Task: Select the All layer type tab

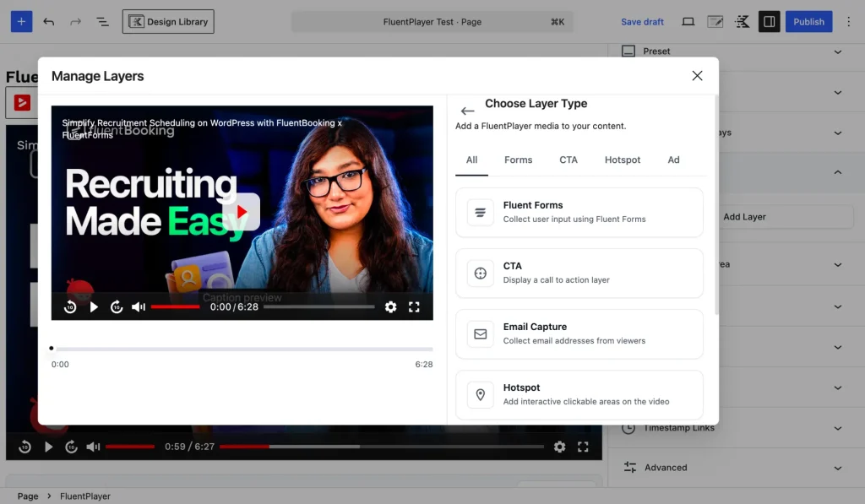Action: [x=471, y=160]
